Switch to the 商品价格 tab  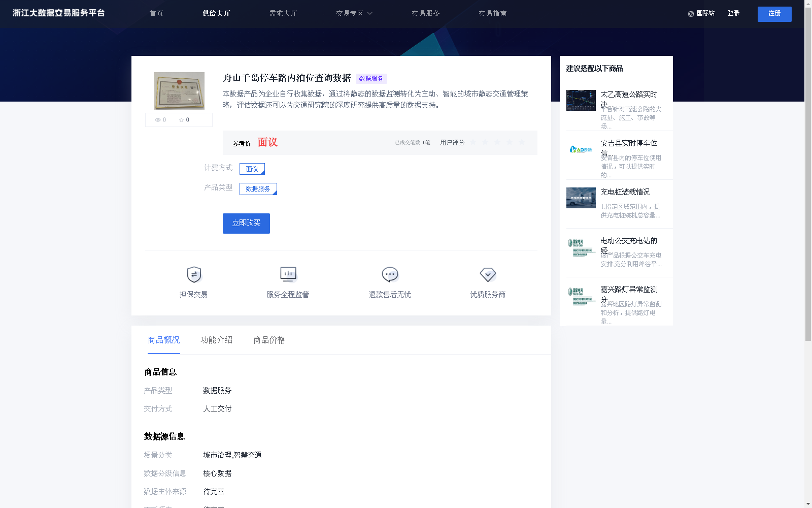pos(269,340)
